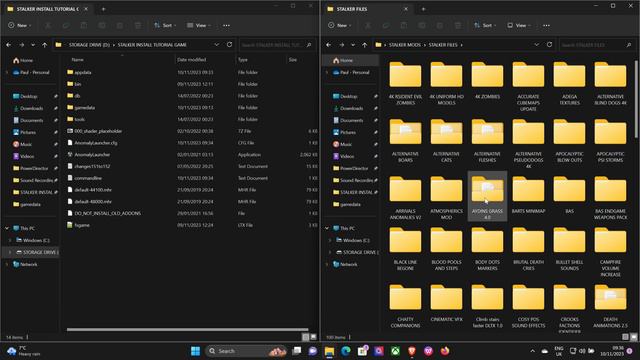
Task: Open View dropdown in STALKER FILES window
Action: coord(519,25)
